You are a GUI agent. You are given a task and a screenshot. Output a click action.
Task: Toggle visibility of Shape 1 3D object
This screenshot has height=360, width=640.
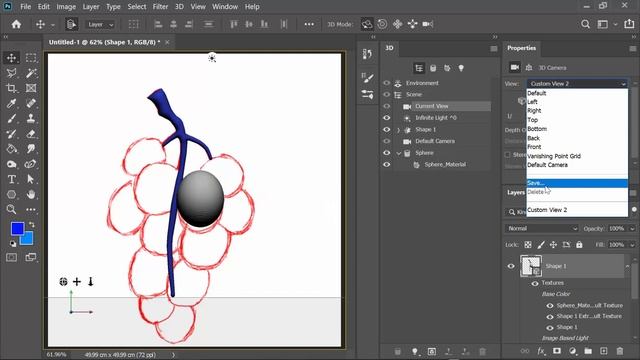387,129
